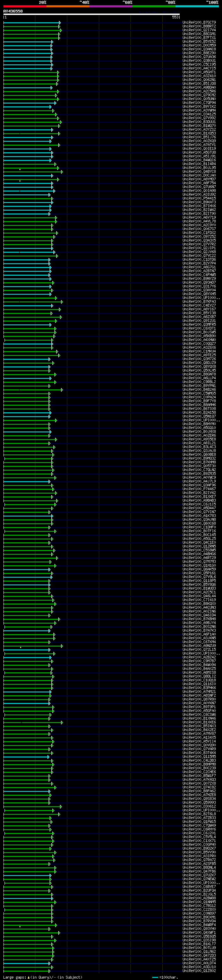Select hit label UniRef100_B0JHX8
222x980 pixels.
click(x=199, y=432)
